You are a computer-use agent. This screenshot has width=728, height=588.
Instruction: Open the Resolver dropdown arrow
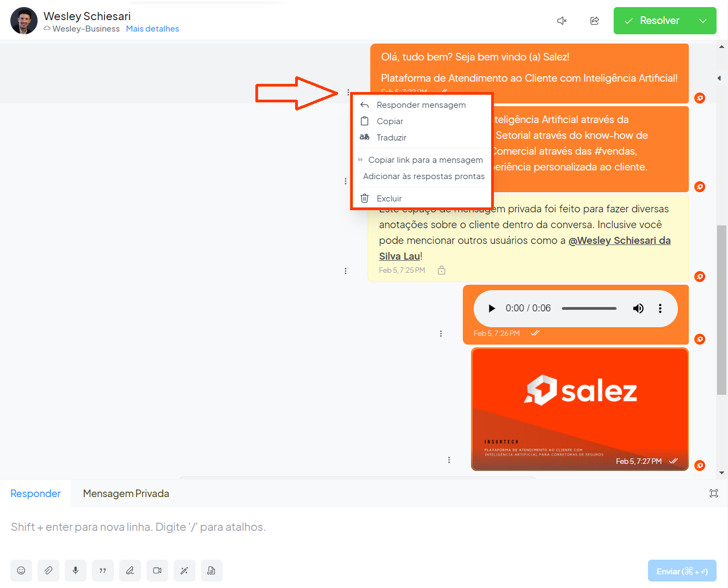[703, 21]
